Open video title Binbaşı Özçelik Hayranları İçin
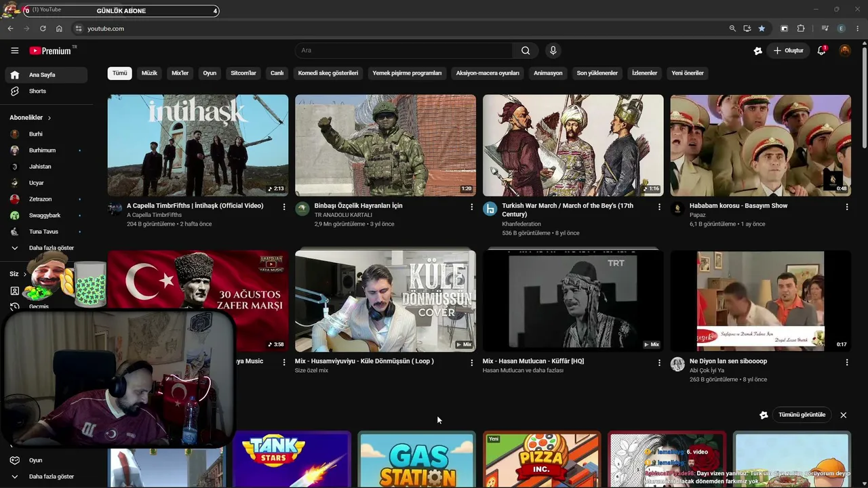This screenshot has width=868, height=488. coord(358,206)
